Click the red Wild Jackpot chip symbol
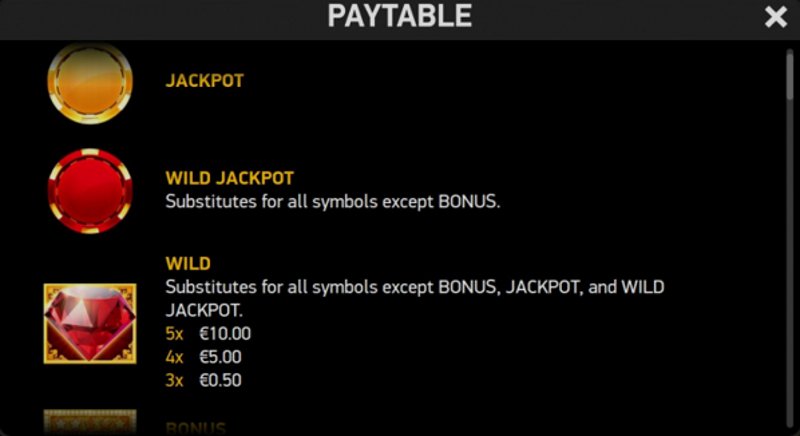Viewport: 800px width, 436px height. [x=90, y=191]
